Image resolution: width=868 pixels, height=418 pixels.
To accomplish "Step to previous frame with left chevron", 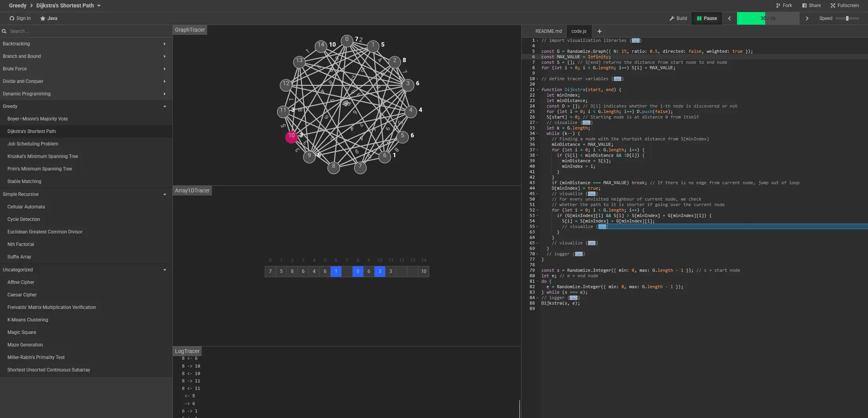I will 729,18.
